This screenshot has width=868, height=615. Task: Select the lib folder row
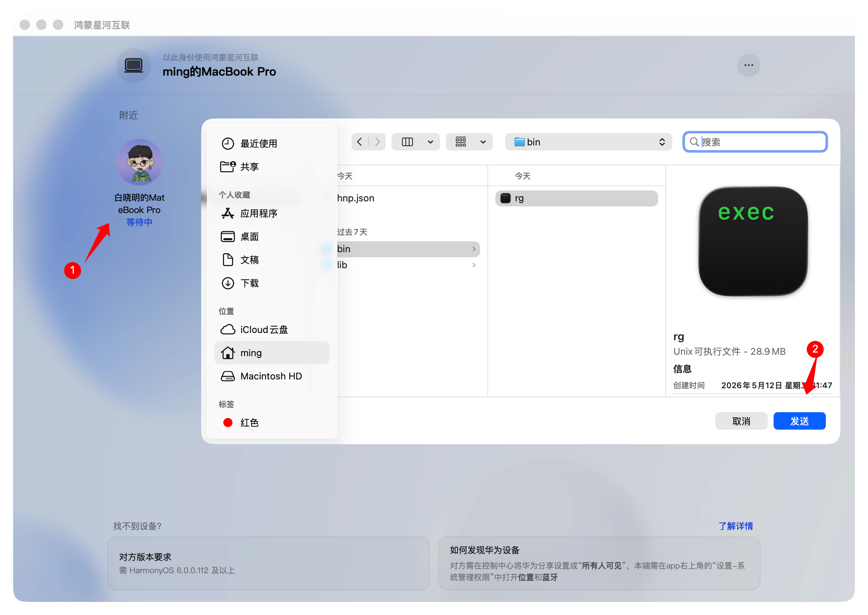coord(408,265)
